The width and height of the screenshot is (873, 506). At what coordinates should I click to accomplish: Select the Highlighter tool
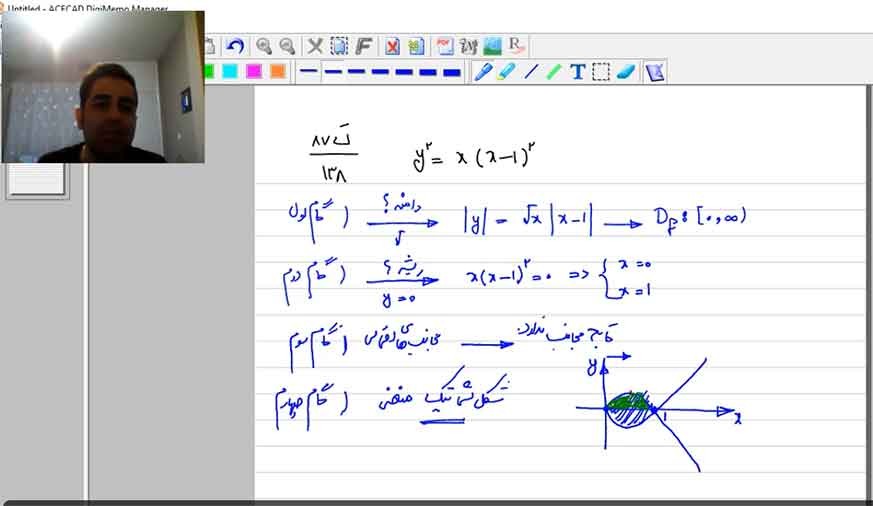506,72
